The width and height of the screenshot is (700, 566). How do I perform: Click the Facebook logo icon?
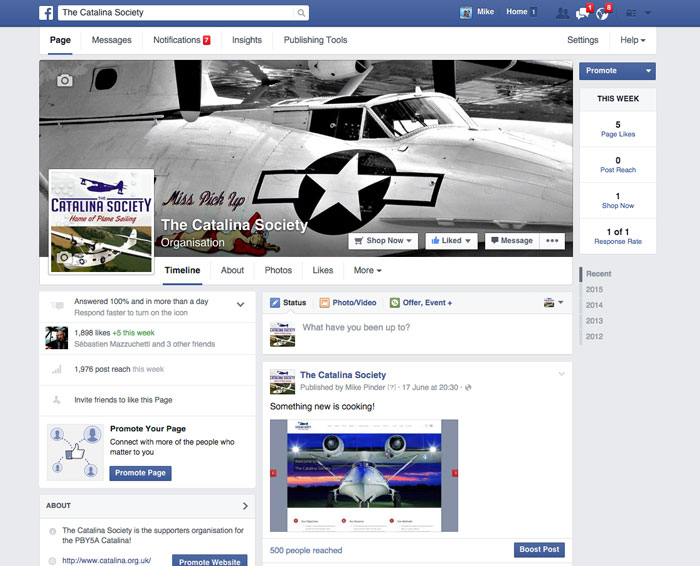click(46, 13)
